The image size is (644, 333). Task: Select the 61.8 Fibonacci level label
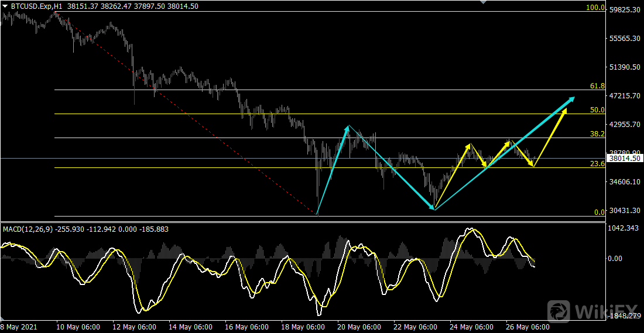click(597, 86)
